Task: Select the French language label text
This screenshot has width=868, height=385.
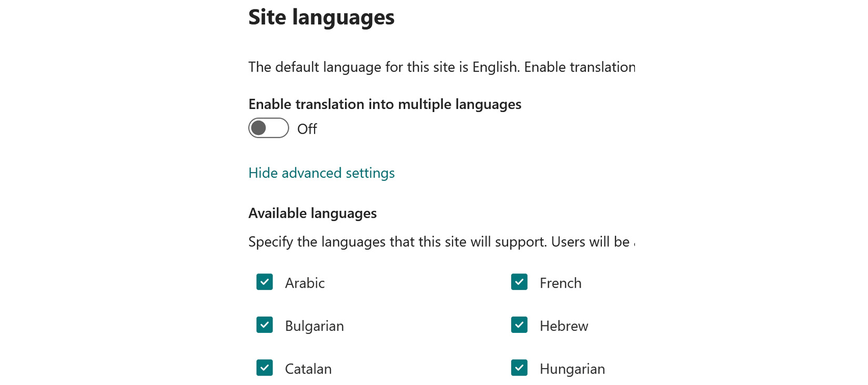Action: (x=559, y=283)
